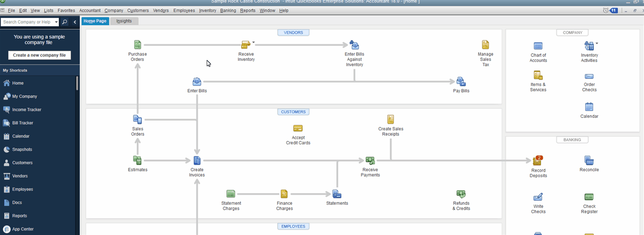Click the VENDORS section button

click(x=293, y=32)
